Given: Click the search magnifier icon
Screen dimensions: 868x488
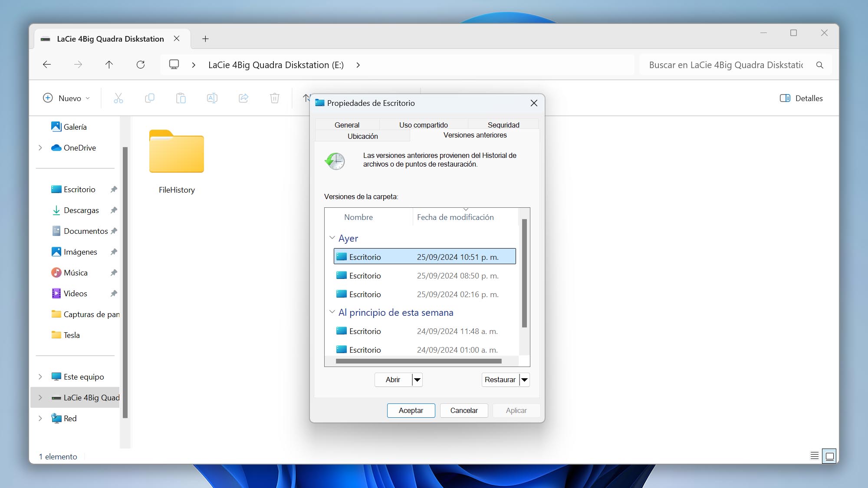Looking at the screenshot, I should coord(820,65).
